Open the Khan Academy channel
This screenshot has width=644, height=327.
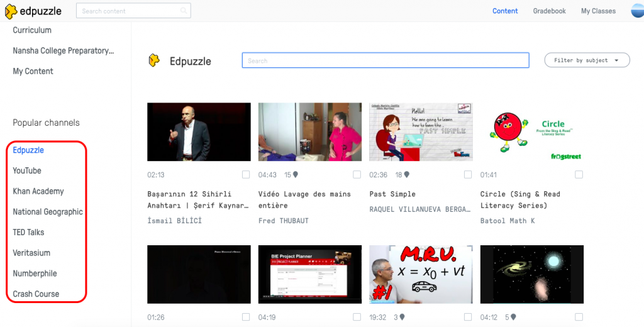coord(38,191)
